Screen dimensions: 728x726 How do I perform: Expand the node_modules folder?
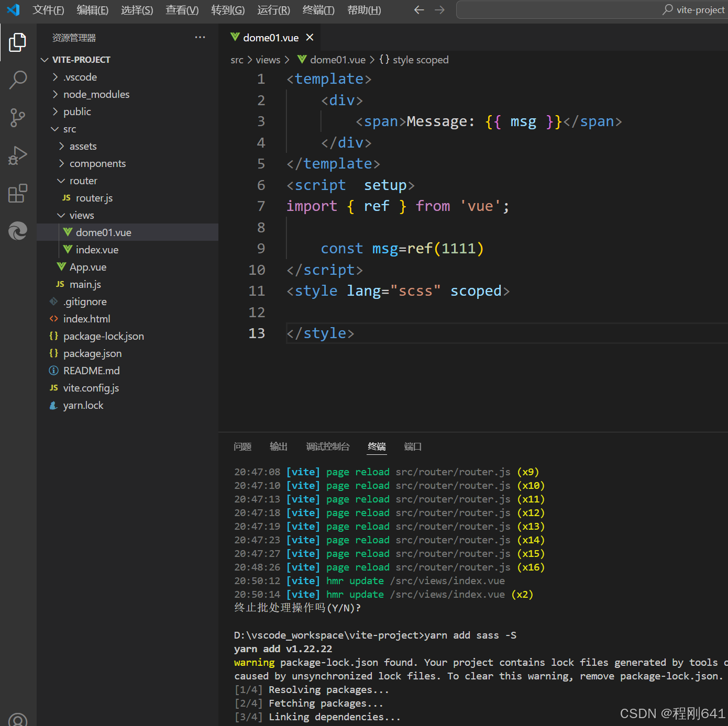96,94
